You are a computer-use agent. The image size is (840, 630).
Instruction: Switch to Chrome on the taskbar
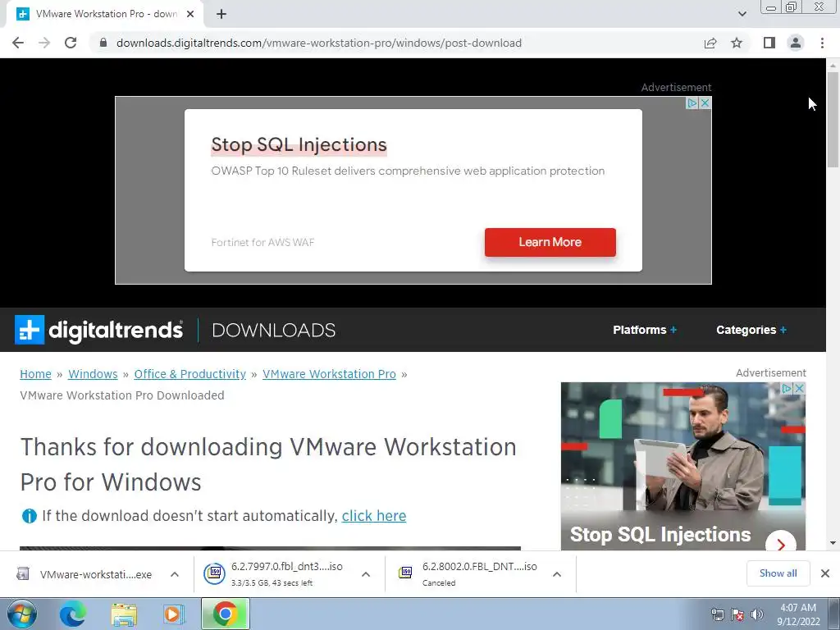click(x=226, y=614)
